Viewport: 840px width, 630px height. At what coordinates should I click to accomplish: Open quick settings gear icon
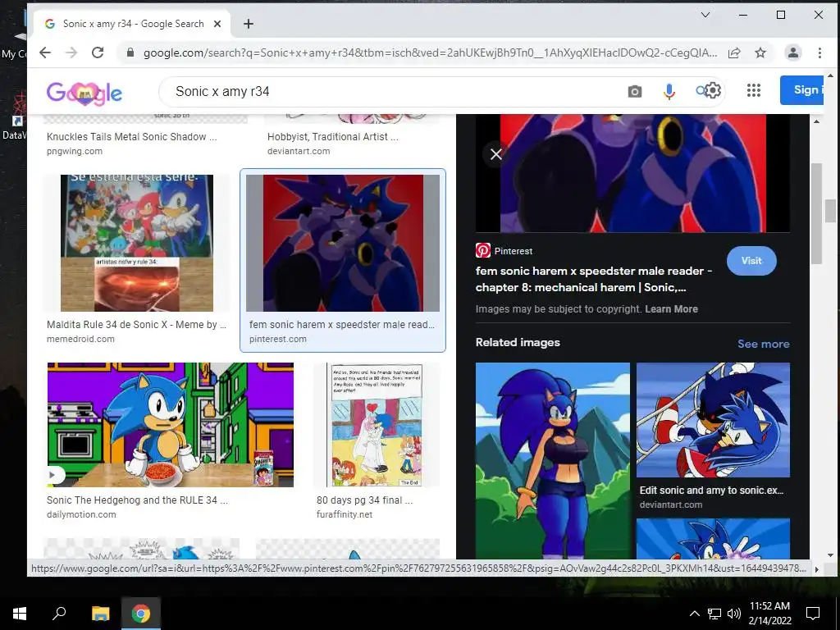point(713,90)
